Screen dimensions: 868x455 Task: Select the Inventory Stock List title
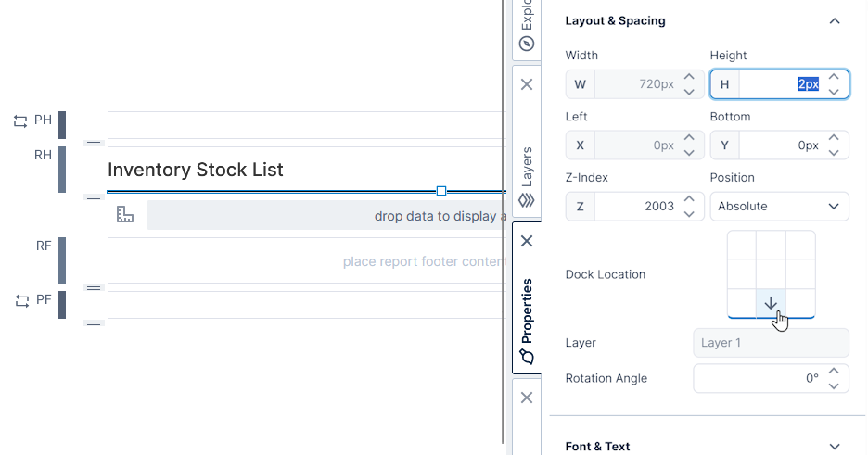[x=196, y=170]
